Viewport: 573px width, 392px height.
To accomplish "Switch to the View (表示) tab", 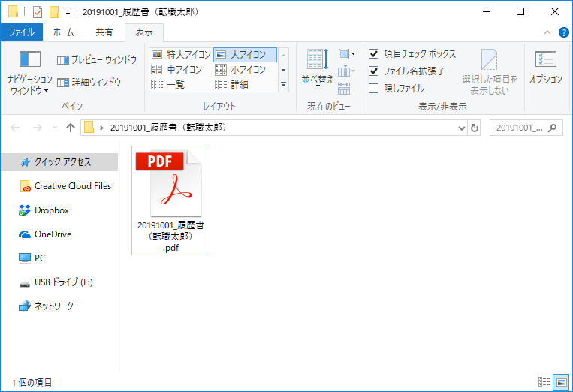I will (x=144, y=32).
